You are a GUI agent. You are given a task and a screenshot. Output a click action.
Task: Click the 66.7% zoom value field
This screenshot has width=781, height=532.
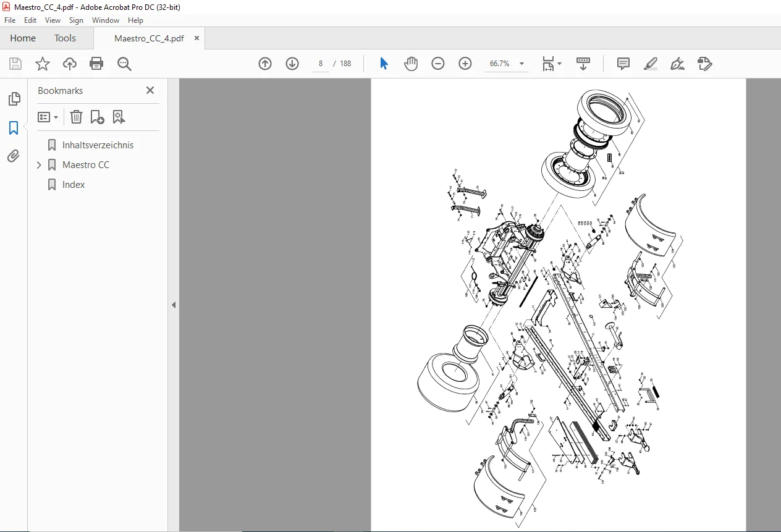click(x=499, y=64)
